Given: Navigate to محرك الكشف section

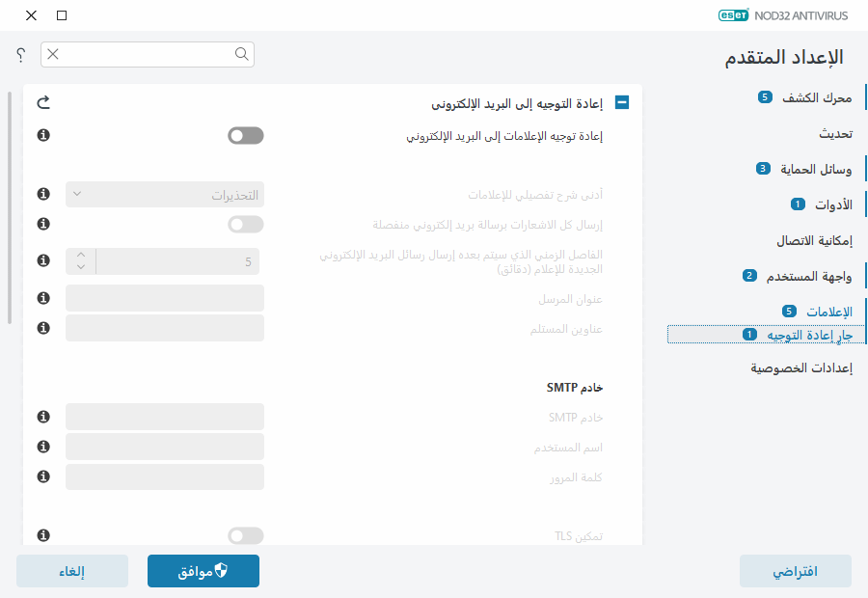Looking at the screenshot, I should click(815, 96).
